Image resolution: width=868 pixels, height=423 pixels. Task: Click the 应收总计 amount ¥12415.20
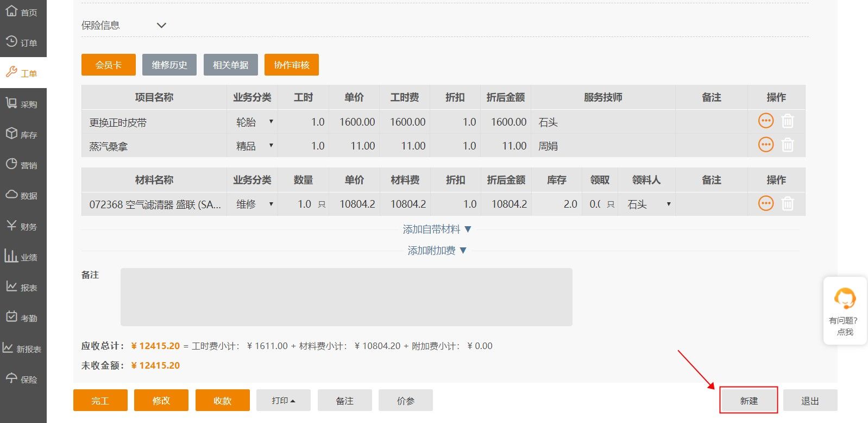tap(155, 346)
